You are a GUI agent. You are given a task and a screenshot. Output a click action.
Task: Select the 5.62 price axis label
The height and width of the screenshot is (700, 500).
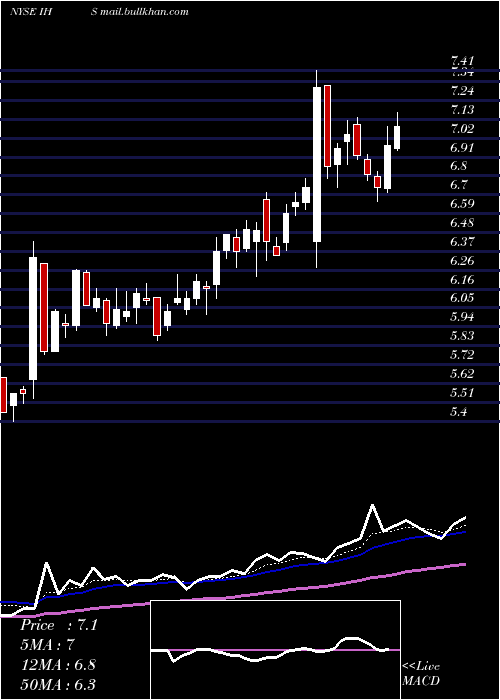point(462,374)
